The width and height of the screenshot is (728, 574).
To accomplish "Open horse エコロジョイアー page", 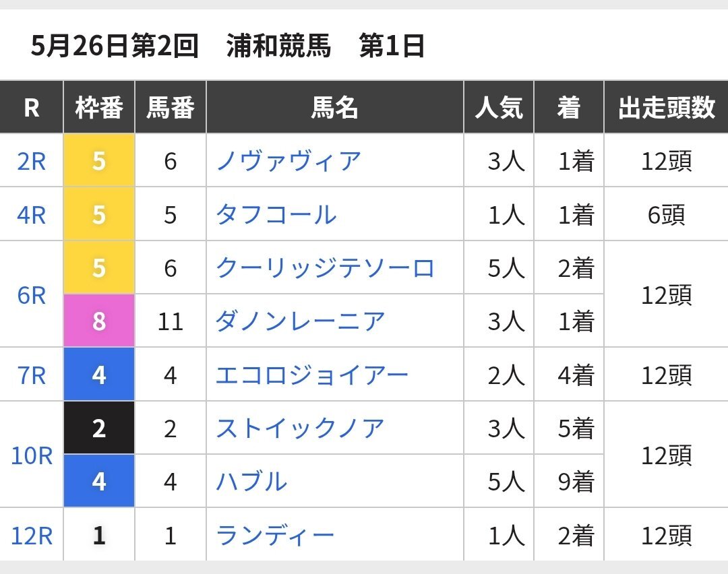I will point(312,375).
